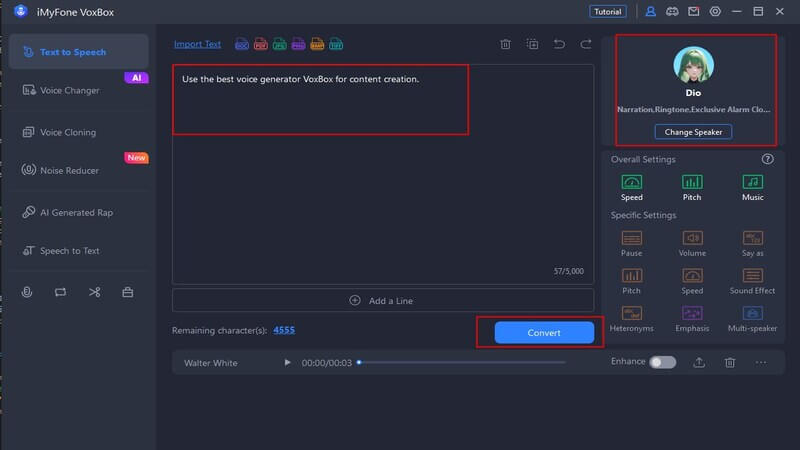Click the Import Text link

click(197, 44)
